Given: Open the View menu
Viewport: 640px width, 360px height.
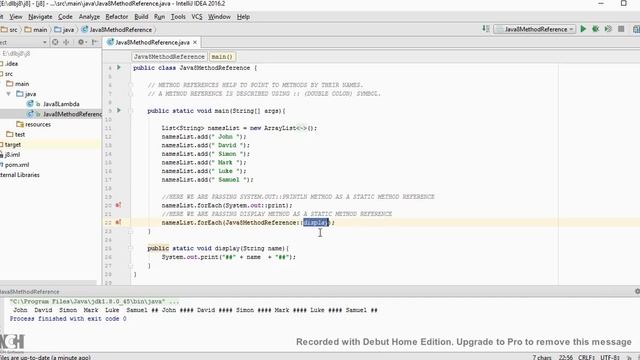Looking at the screenshot, I should 16,17.
